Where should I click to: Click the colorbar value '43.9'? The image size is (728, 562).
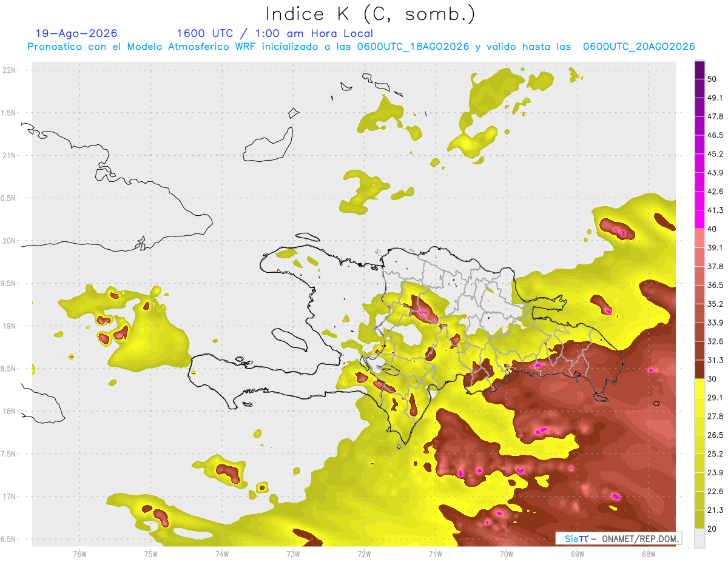pos(715,173)
